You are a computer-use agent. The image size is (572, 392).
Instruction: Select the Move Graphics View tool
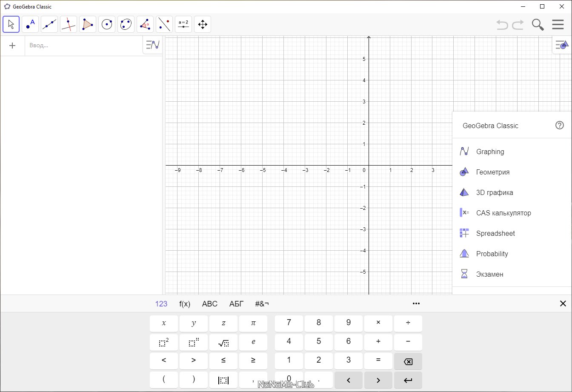(x=203, y=24)
